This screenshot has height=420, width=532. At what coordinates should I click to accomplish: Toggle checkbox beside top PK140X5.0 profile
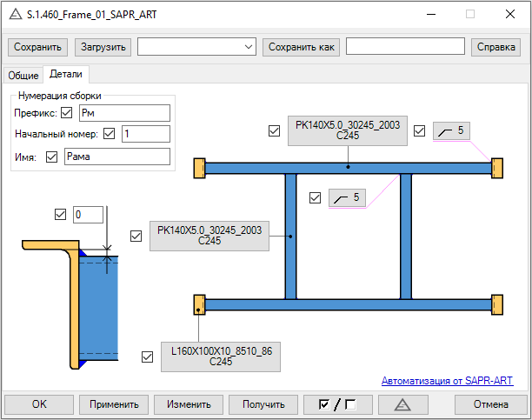[x=275, y=131]
